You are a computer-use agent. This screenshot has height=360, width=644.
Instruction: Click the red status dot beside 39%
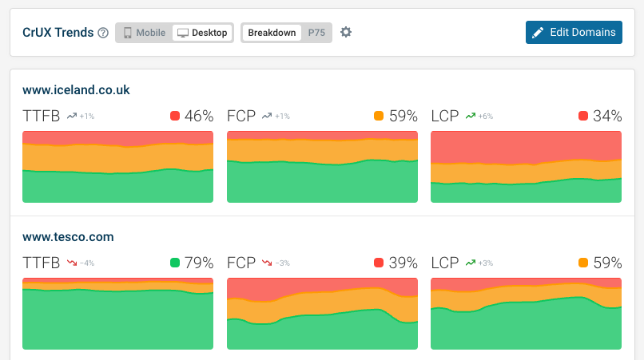point(379,263)
